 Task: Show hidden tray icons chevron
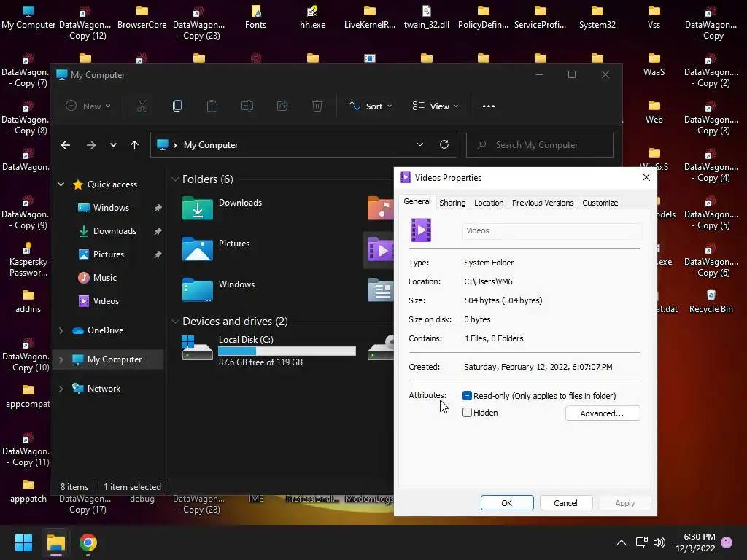click(622, 542)
